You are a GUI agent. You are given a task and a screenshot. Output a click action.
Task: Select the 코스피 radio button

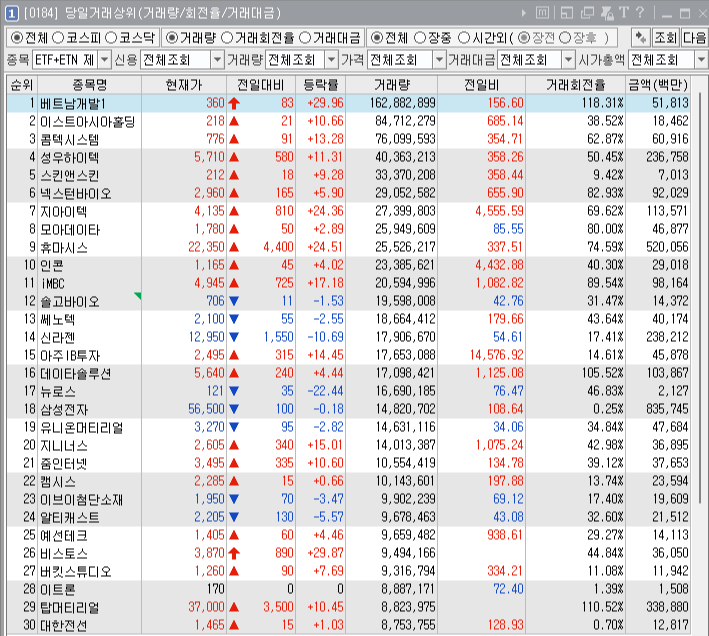(x=58, y=38)
